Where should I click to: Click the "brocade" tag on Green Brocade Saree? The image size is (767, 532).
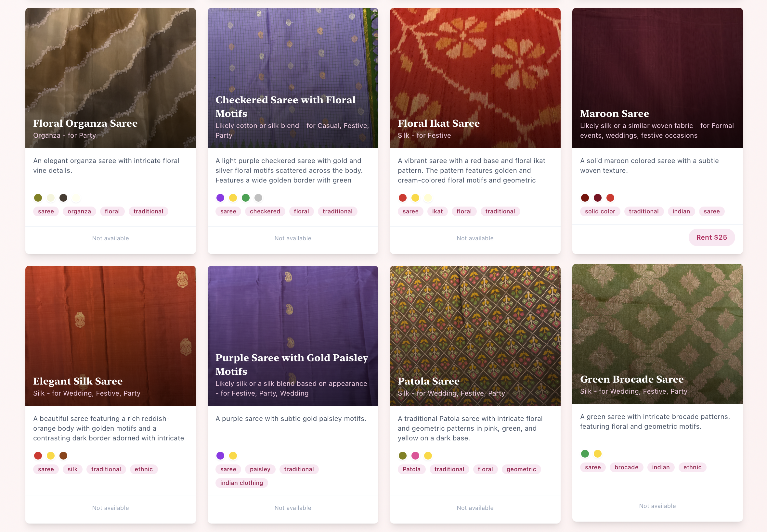tap(626, 467)
